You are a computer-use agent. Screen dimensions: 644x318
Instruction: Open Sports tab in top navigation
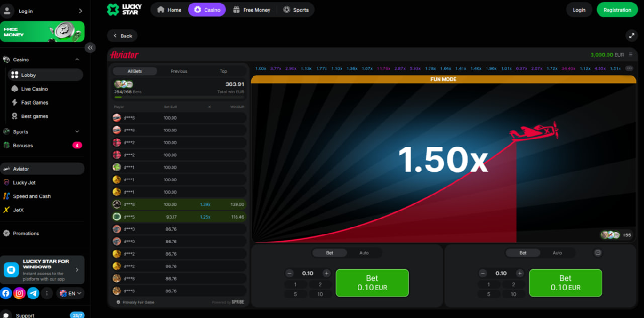pyautogui.click(x=296, y=10)
